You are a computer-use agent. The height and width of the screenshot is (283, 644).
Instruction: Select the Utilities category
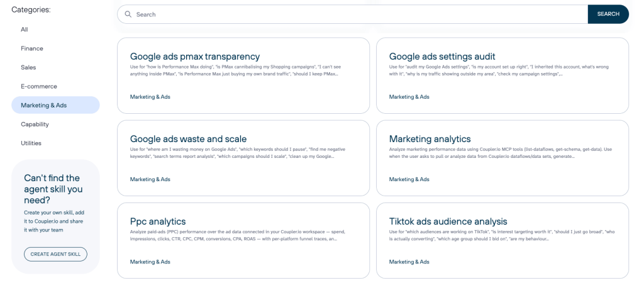[31, 143]
